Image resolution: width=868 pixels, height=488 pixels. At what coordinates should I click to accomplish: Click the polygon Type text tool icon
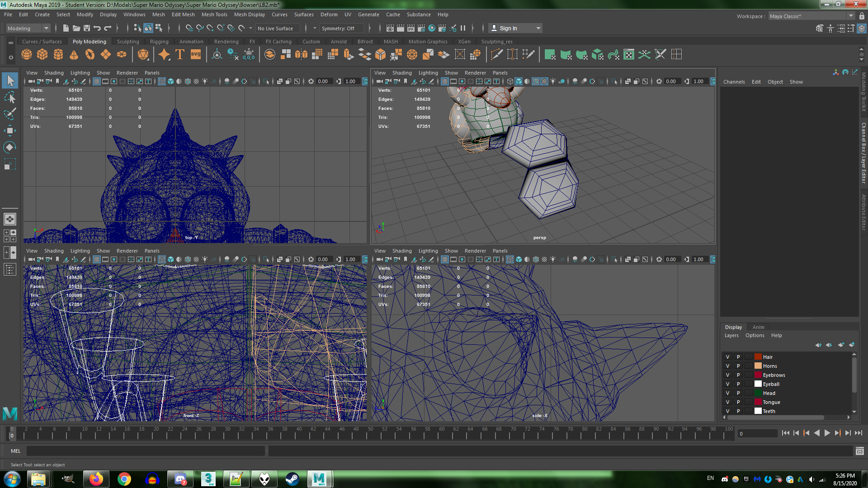[x=179, y=55]
